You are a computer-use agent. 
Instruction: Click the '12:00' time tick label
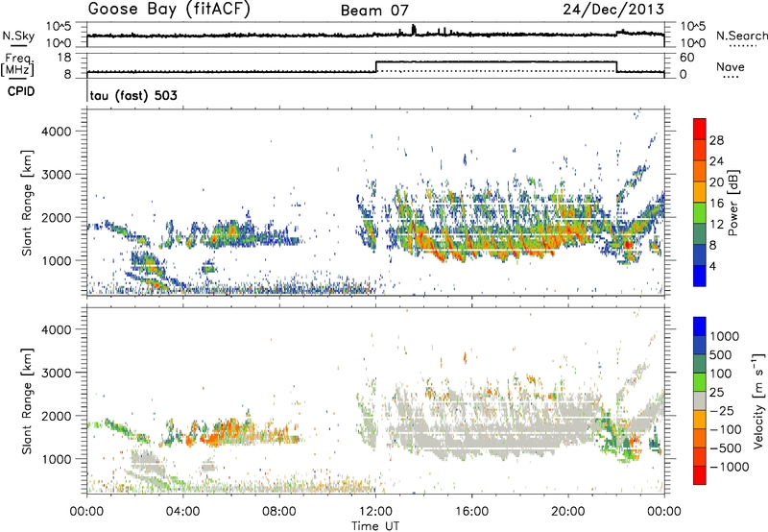375,512
